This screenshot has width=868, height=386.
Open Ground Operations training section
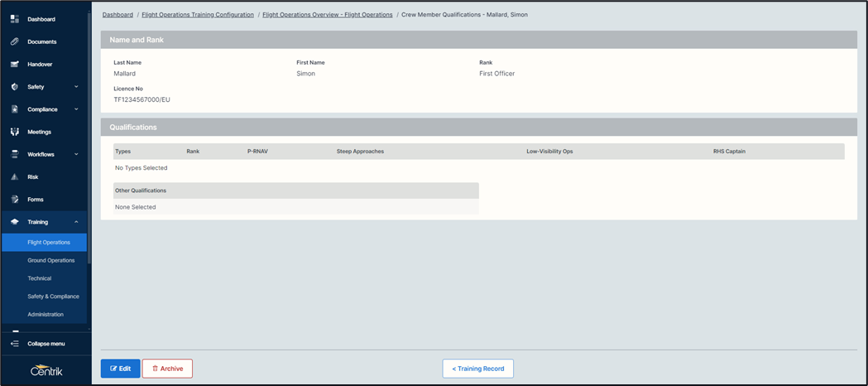[x=50, y=260]
